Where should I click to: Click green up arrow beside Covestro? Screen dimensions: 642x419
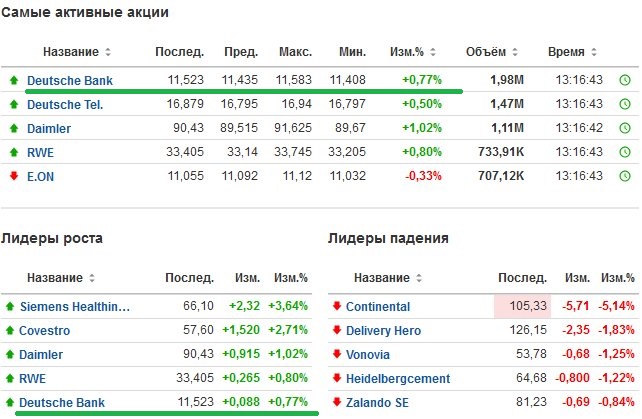coord(10,330)
